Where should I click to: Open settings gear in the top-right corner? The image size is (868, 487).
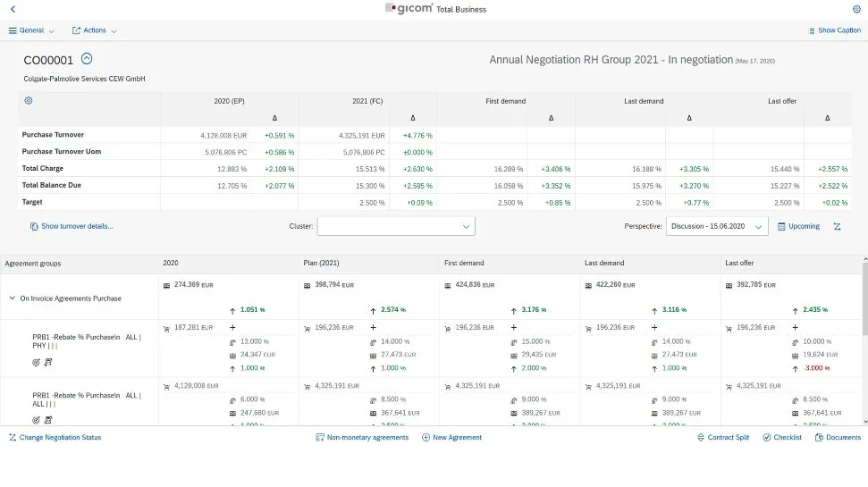856,9
